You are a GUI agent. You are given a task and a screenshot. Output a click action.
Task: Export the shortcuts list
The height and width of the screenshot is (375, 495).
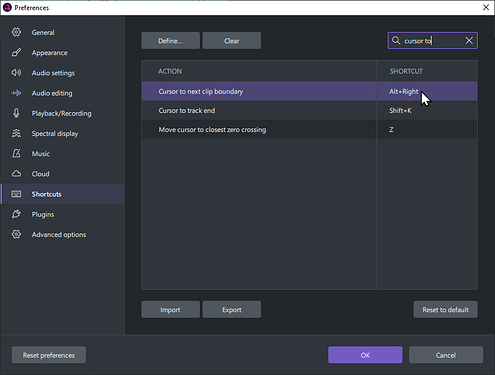pos(232,310)
